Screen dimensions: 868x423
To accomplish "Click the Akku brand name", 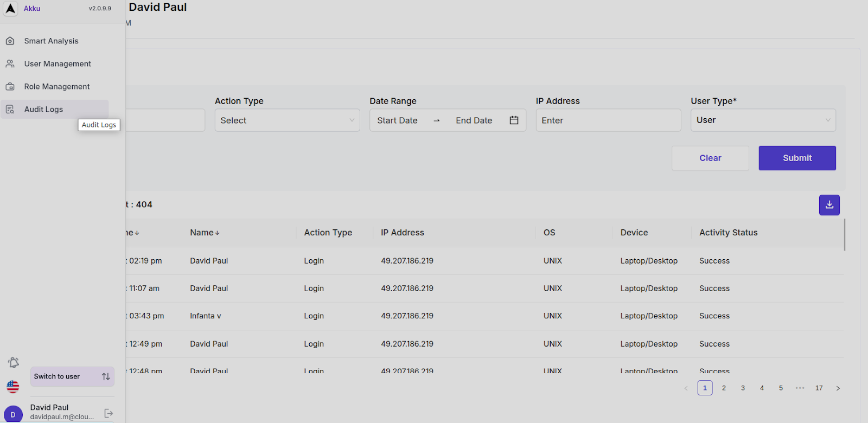I will point(32,9).
